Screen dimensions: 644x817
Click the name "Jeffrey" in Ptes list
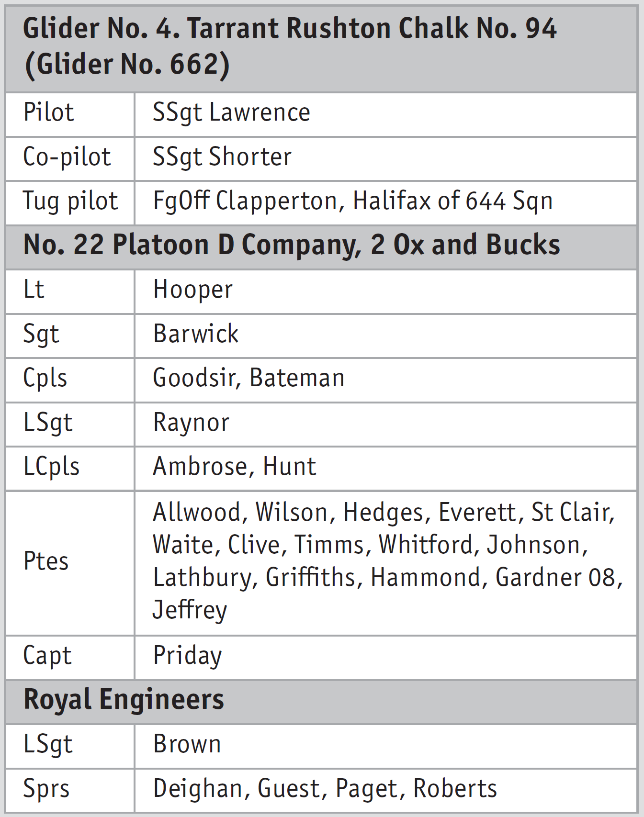pos(190,610)
